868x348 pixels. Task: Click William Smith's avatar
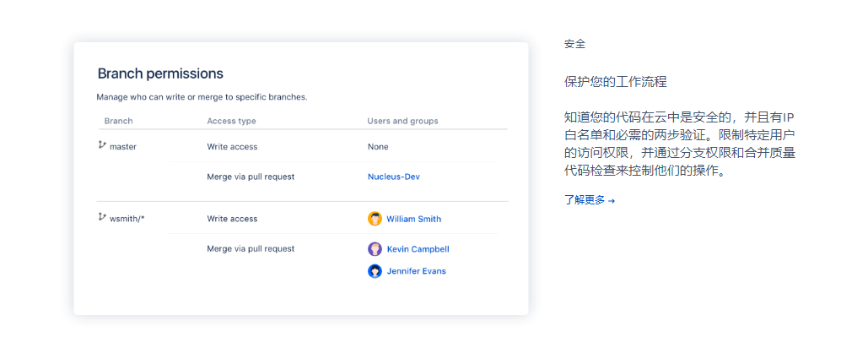pyautogui.click(x=375, y=219)
